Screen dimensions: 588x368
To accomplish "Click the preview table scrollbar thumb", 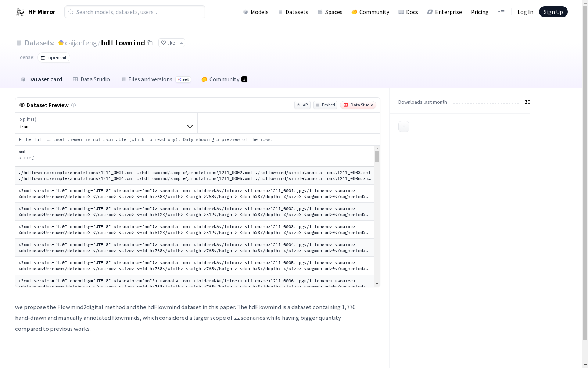I will [377, 157].
